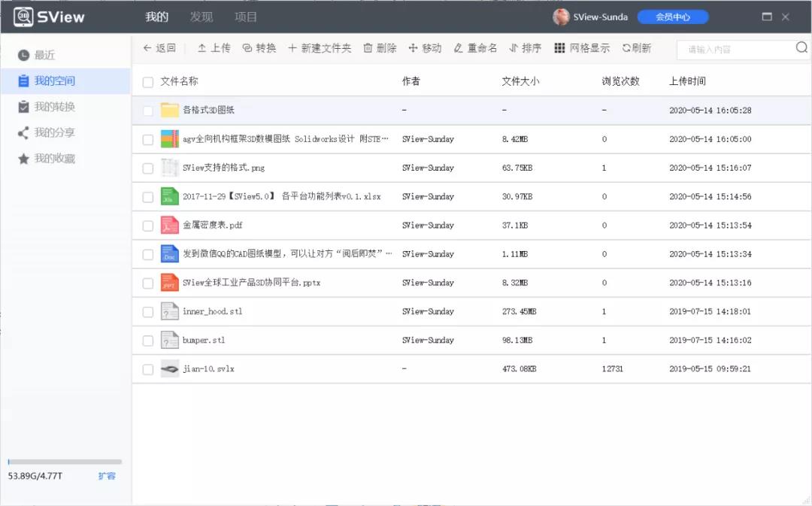Click the 重命名 rename icon
Screen dimensions: 812x506
point(459,48)
